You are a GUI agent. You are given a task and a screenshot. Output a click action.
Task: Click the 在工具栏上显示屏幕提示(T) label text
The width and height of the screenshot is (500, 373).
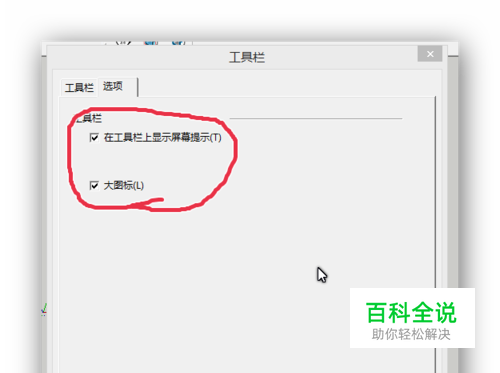click(163, 137)
